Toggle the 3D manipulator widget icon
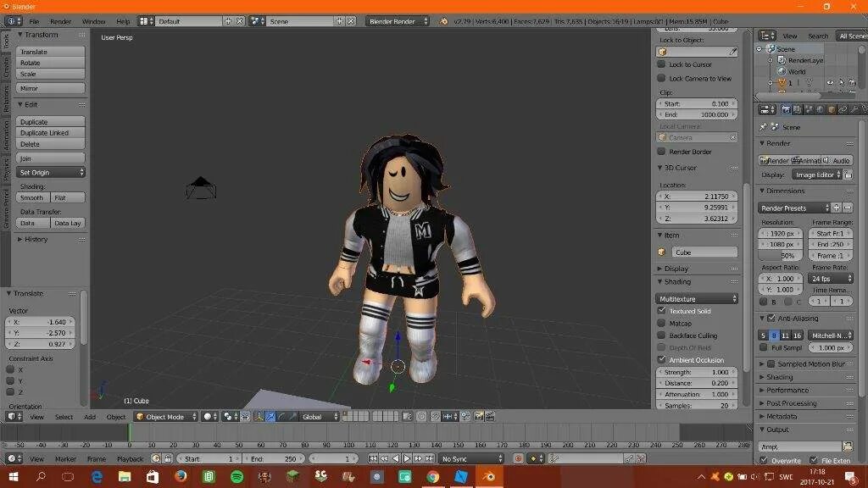Viewport: 868px width, 488px height. 259,417
